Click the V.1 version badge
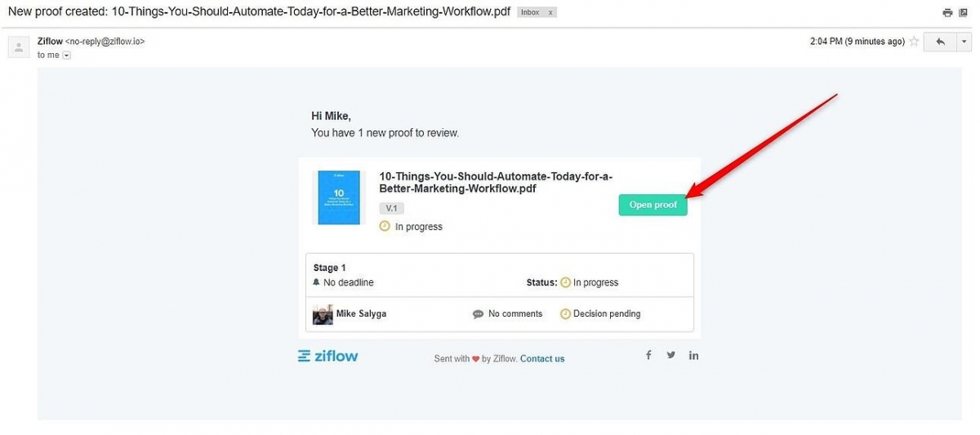Image resolution: width=980 pixels, height=435 pixels. click(x=391, y=208)
